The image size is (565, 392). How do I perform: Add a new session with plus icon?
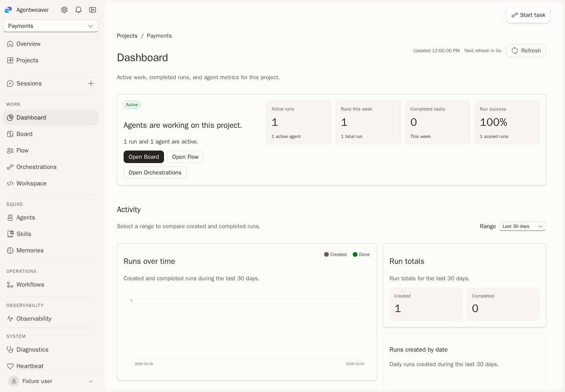(91, 83)
